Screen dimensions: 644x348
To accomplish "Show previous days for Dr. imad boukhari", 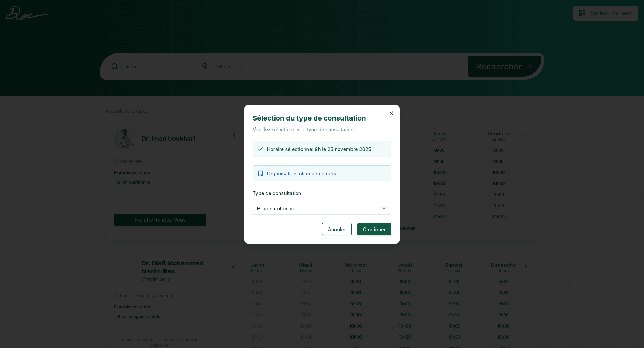I will tap(234, 135).
